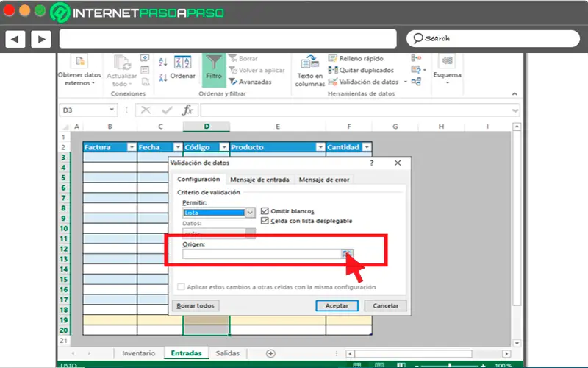Image resolution: width=588 pixels, height=368 pixels.
Task: Click the Relaciones icon in data tools
Action: click(x=416, y=82)
